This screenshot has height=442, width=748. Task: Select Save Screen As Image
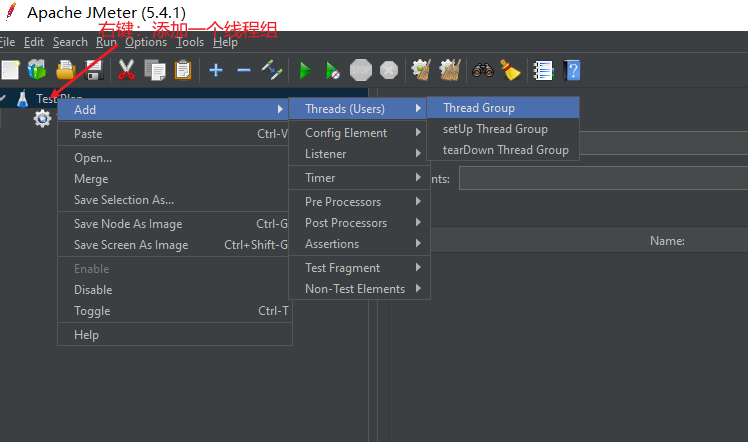tap(174, 245)
